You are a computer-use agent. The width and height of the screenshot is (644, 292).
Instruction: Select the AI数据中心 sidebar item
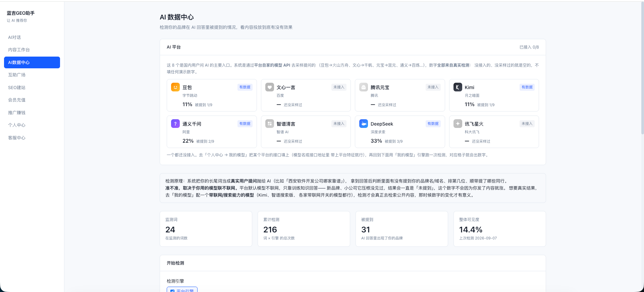(32, 62)
